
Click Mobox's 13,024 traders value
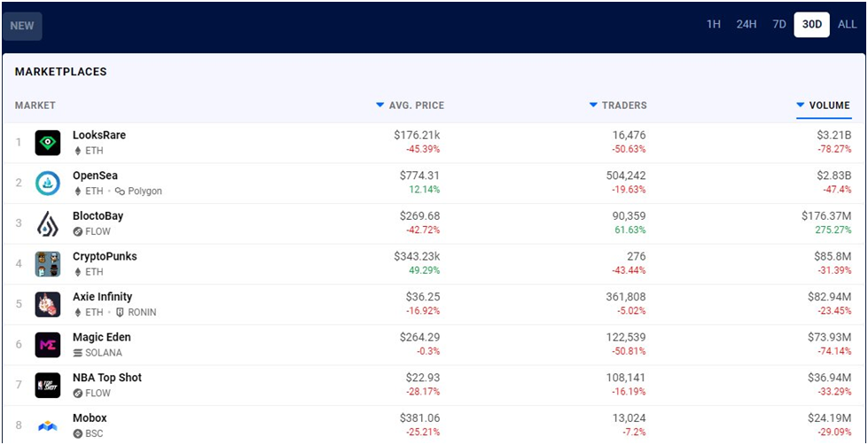[x=629, y=418]
